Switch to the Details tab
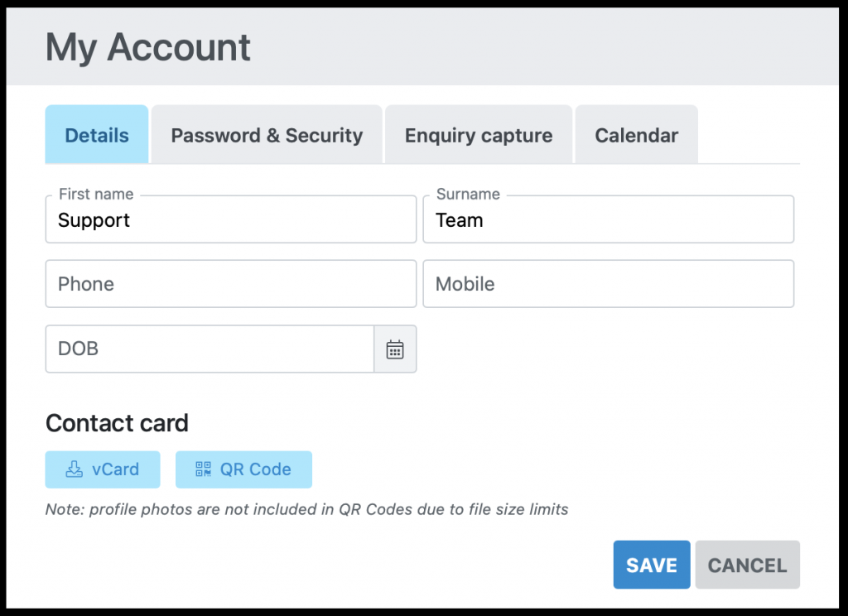The image size is (848, 616). point(97,135)
